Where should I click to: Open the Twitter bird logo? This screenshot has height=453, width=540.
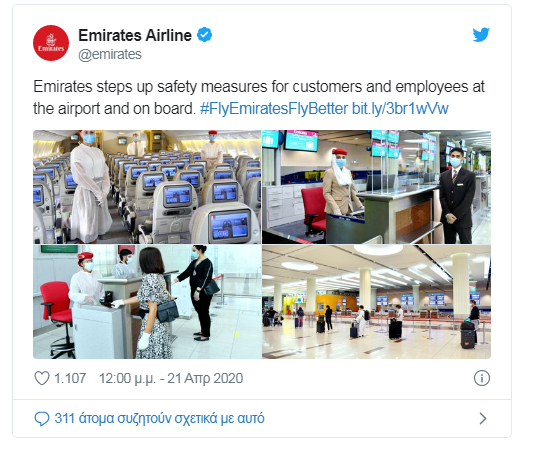pos(481,35)
